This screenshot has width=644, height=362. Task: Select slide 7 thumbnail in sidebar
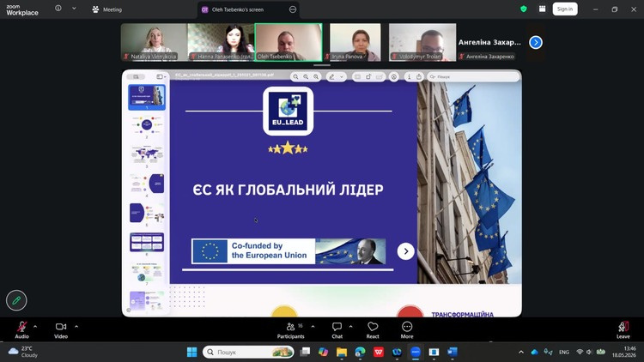(x=147, y=272)
